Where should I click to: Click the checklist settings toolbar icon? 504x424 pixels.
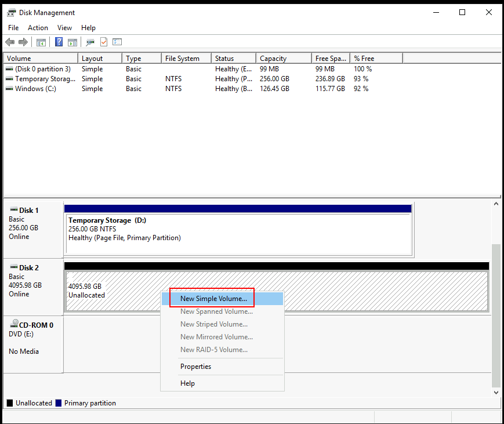coord(117,42)
